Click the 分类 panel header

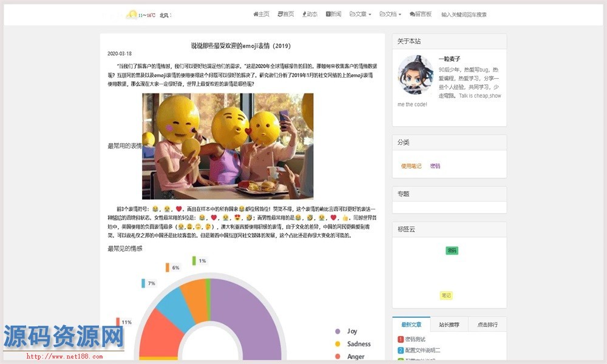(x=449, y=143)
